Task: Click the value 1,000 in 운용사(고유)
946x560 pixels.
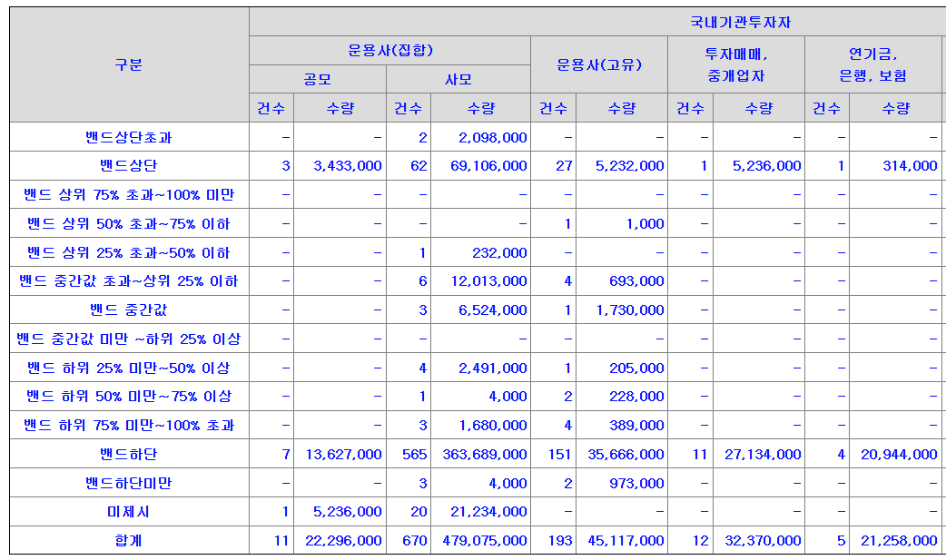Action: click(645, 224)
